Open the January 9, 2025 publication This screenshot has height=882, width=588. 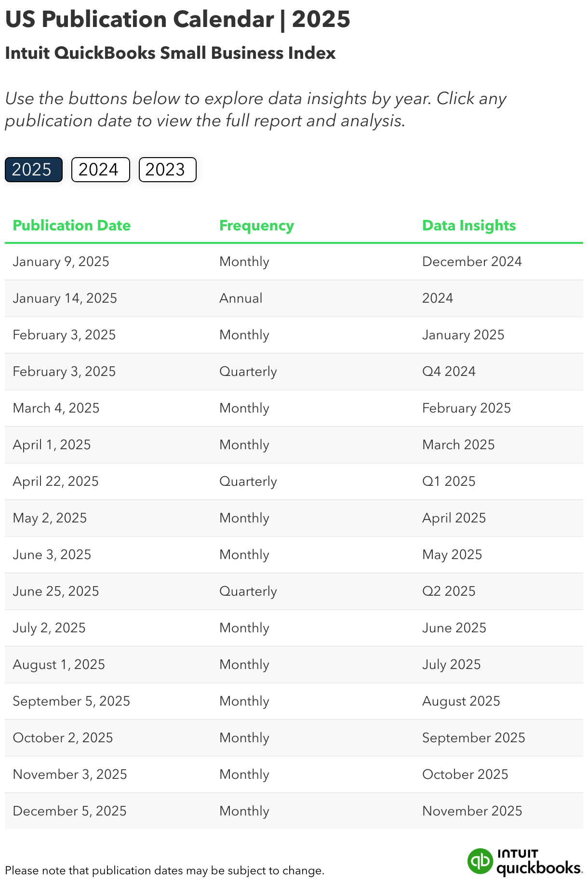(x=61, y=262)
